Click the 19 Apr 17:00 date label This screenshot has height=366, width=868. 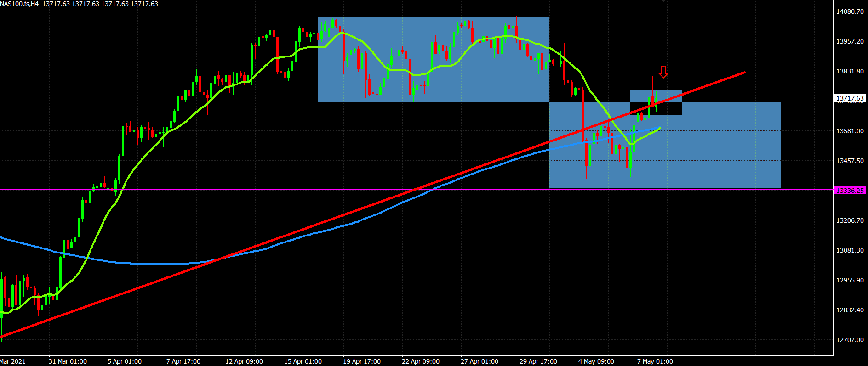tap(361, 361)
